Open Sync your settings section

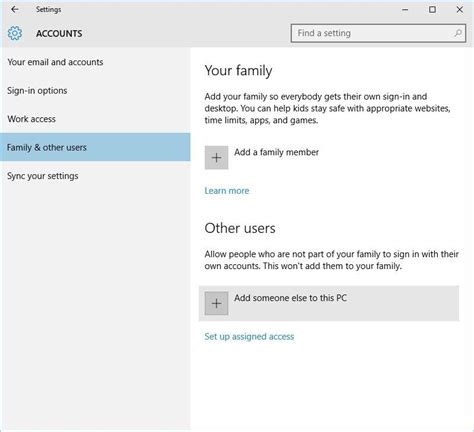click(x=95, y=176)
